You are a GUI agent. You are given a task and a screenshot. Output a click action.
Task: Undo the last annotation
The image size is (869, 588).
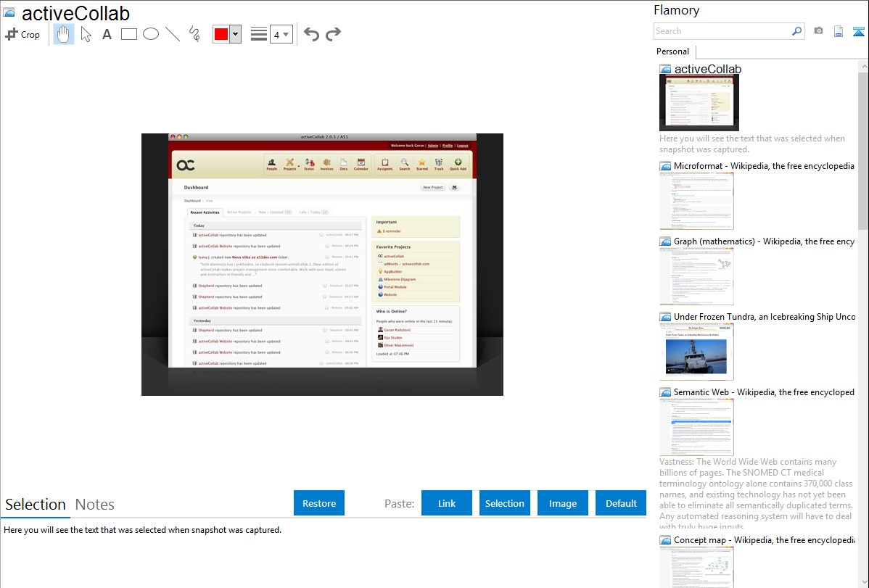coord(311,34)
